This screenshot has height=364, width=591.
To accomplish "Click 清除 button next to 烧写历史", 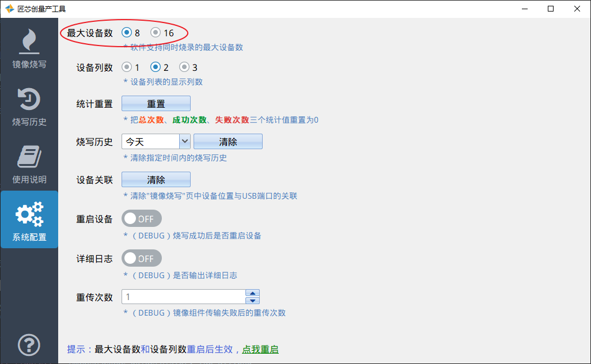I will [x=228, y=142].
